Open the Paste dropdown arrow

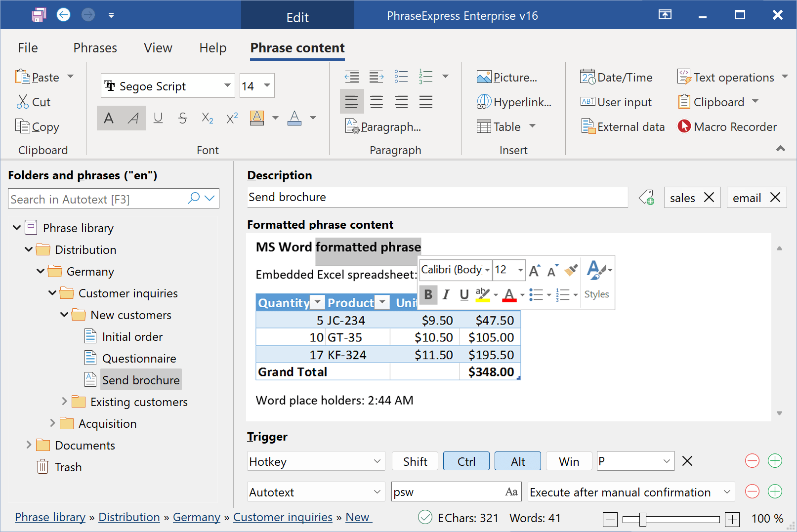(70, 77)
